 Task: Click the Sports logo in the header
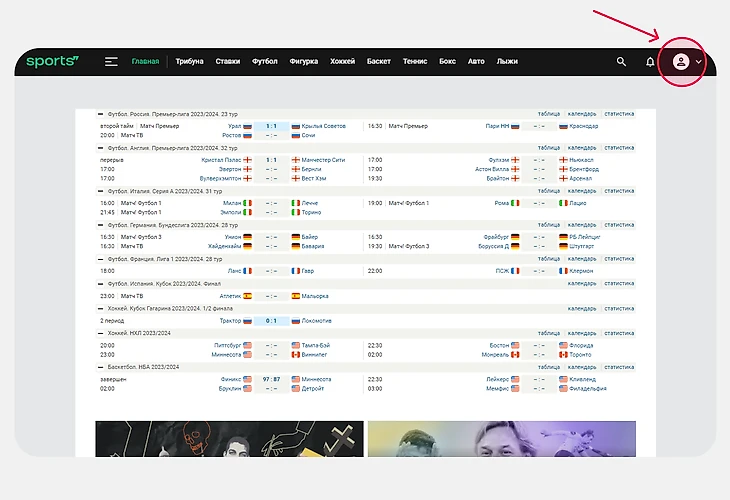pos(52,62)
